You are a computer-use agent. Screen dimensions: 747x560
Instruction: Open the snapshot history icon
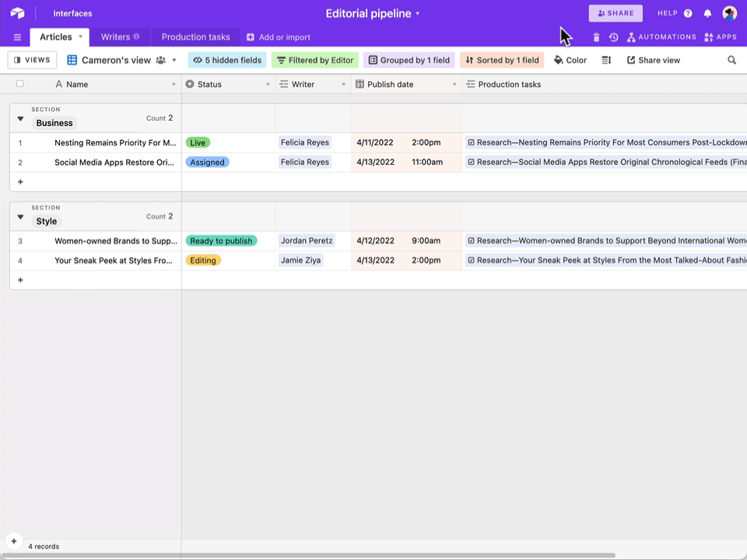(614, 36)
